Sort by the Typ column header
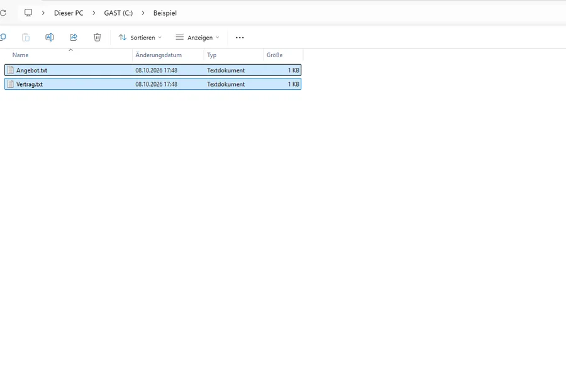The width and height of the screenshot is (566, 392). pos(211,55)
